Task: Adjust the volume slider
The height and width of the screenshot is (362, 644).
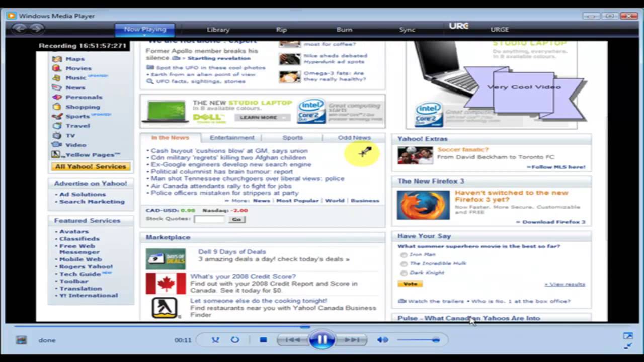Action: [418, 340]
